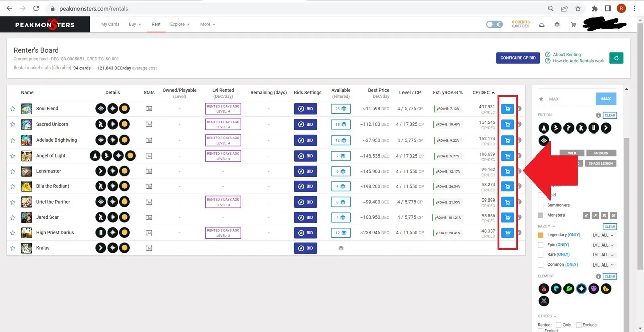Screen dimensions: 644x332
Task: Open Rare LVL: ALL dropdown
Action: point(604,255)
